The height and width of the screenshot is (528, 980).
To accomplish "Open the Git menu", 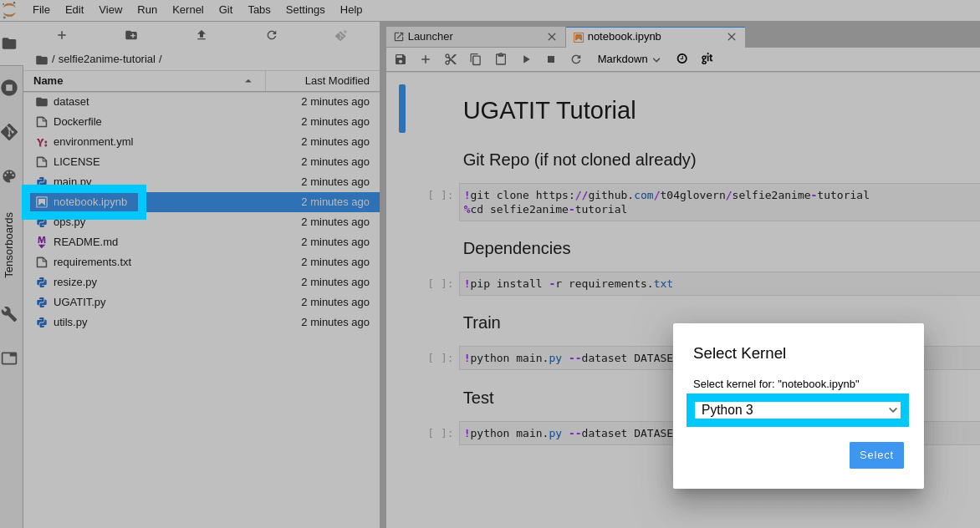I will point(227,9).
